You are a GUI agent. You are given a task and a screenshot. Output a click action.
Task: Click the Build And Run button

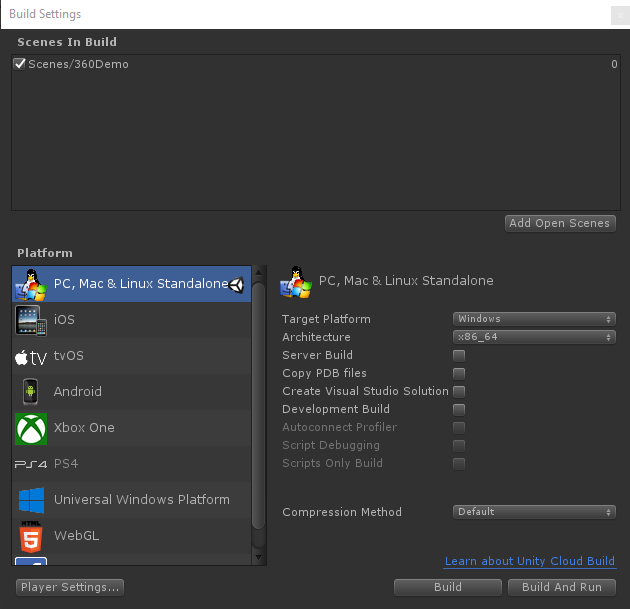click(x=562, y=587)
